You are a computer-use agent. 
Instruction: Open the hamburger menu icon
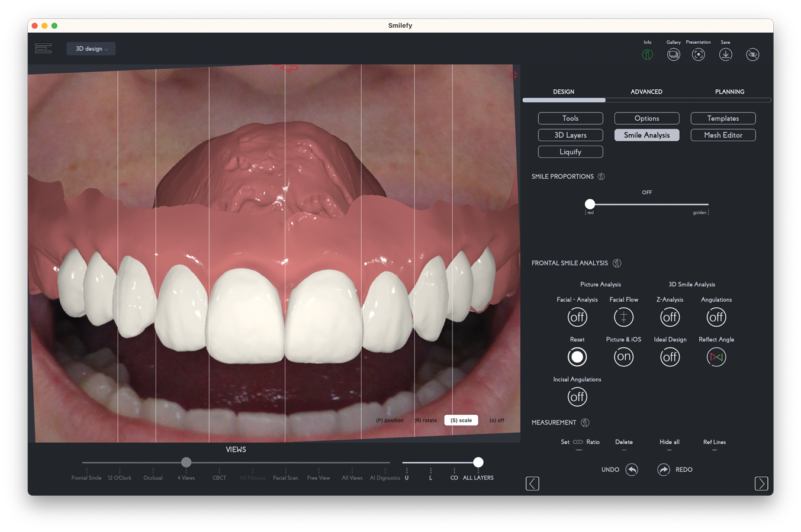(43, 49)
